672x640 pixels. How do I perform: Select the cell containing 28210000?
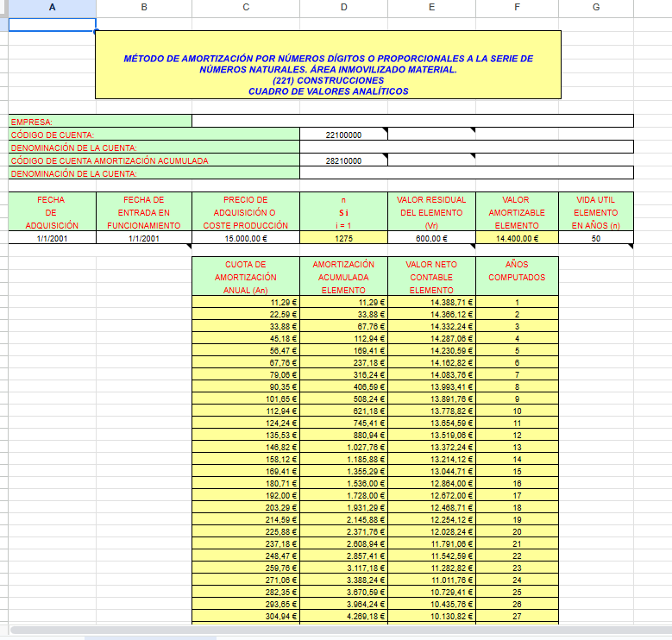[x=344, y=160]
